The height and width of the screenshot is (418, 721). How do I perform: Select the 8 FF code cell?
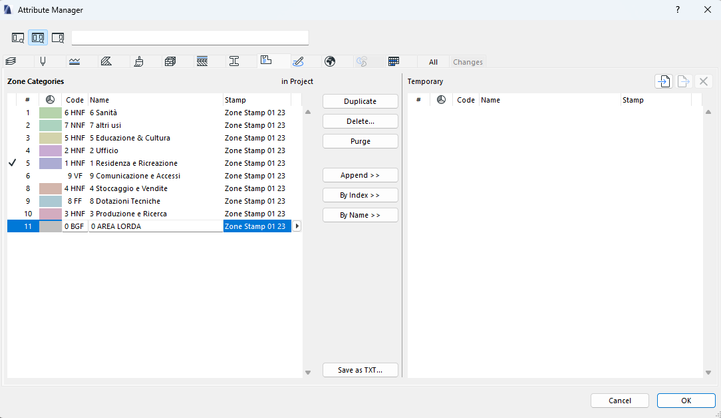pos(75,201)
